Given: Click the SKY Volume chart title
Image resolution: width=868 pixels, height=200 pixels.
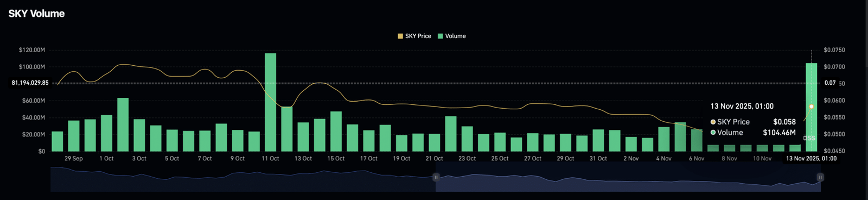Looking at the screenshot, I should point(36,14).
